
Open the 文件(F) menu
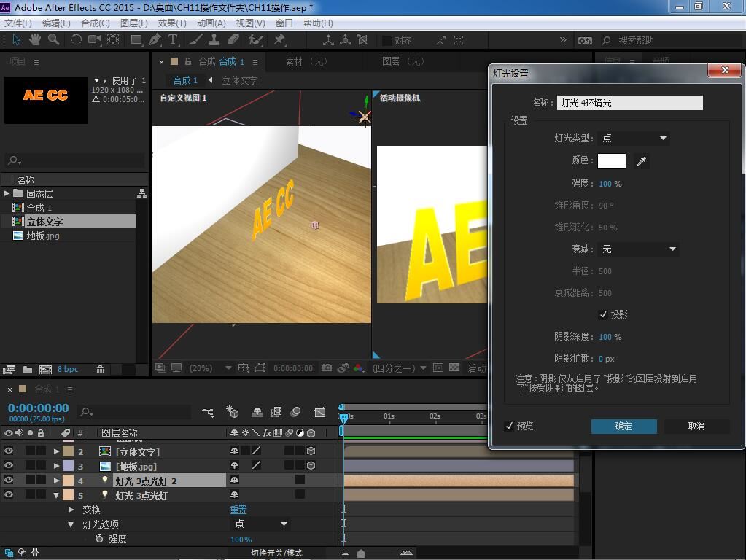18,23
